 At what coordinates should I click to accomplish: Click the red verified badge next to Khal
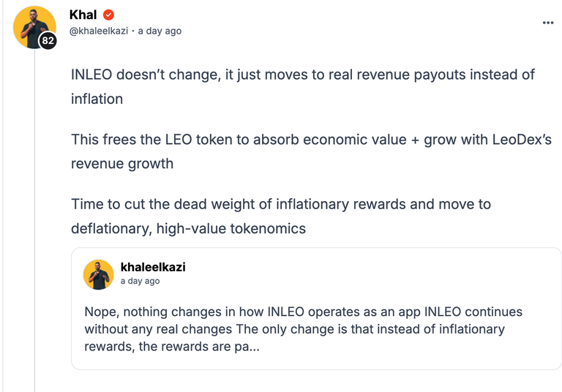coord(108,15)
